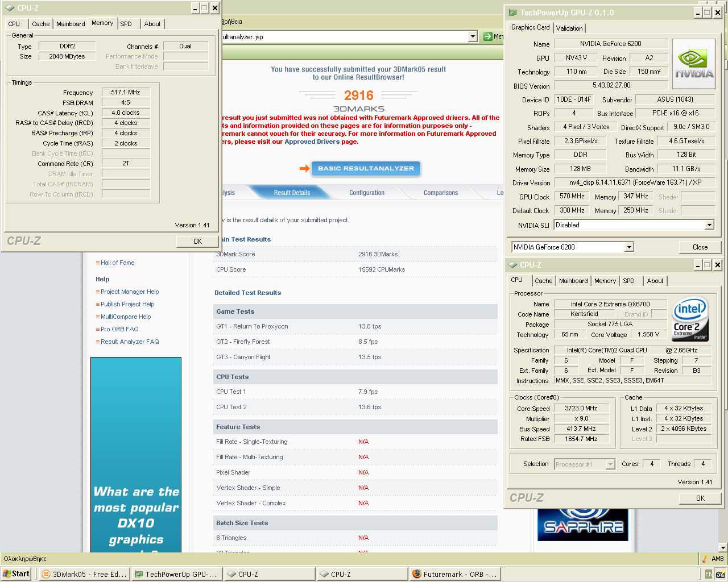Viewport: 728px width, 582px height.
Task: Click the 5.43.02.27.00 BIOS Version field in GPU-Z
Action: click(611, 85)
